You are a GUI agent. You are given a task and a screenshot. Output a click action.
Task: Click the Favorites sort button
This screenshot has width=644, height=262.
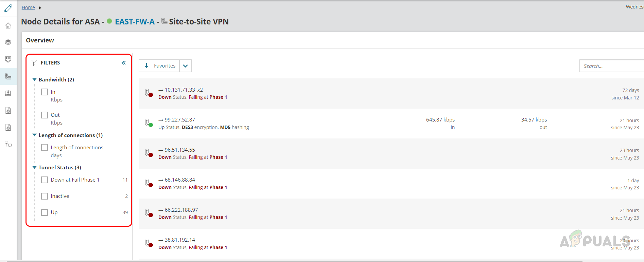(x=159, y=66)
